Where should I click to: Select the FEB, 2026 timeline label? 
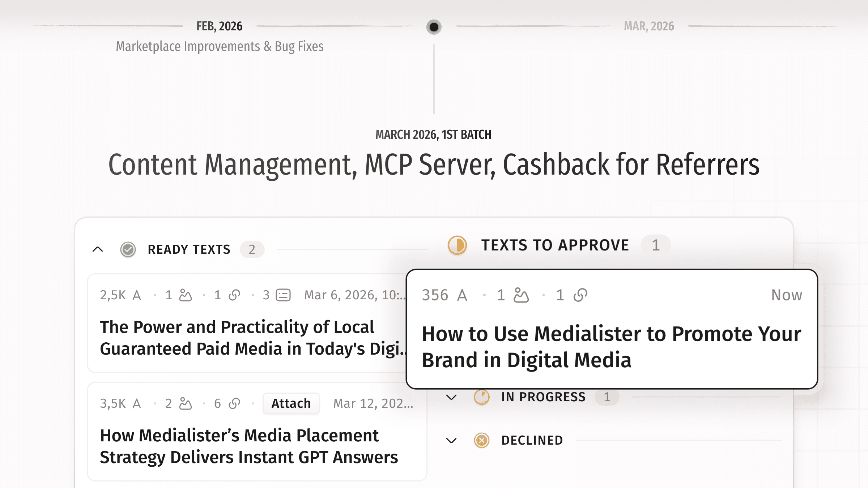click(x=219, y=26)
